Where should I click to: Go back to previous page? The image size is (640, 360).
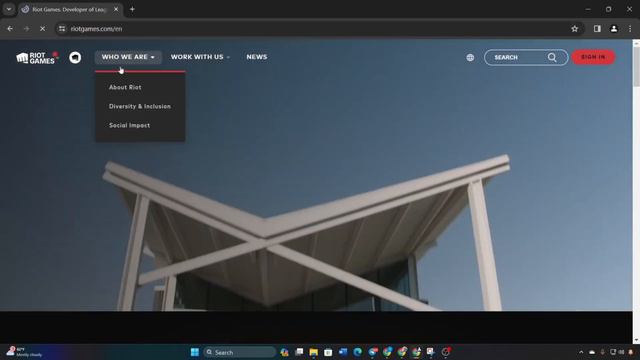point(10,29)
